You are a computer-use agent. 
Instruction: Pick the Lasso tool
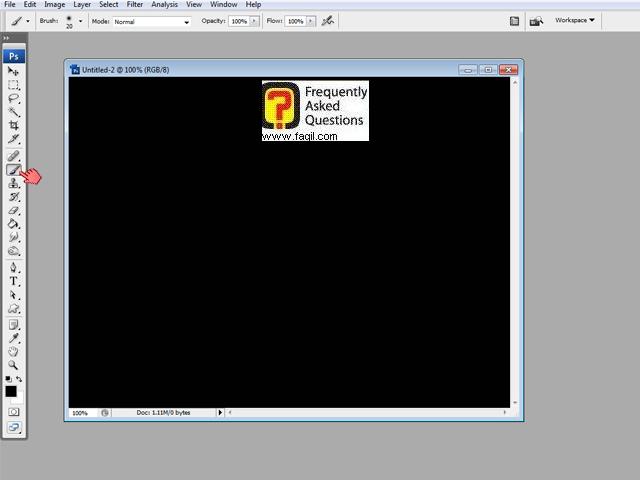pos(14,99)
